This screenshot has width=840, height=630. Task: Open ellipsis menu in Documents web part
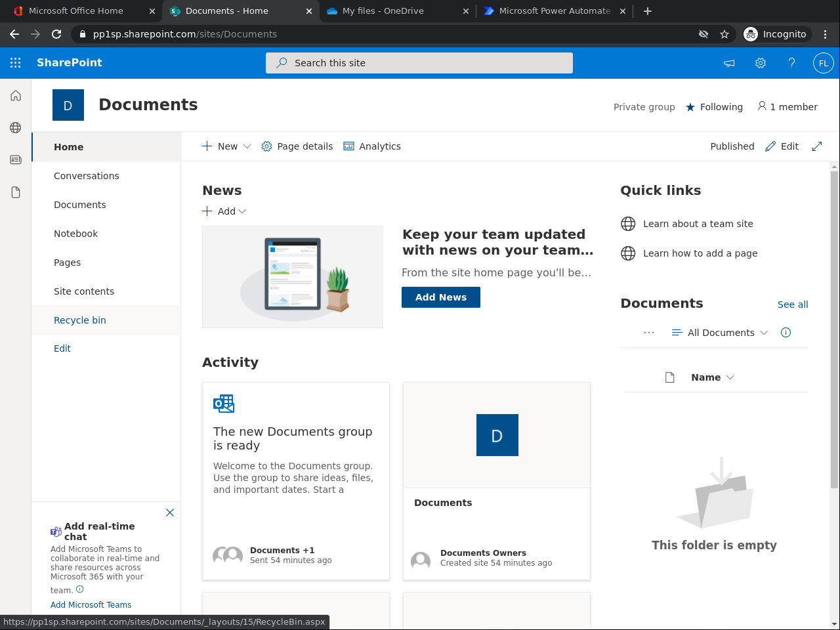(649, 333)
